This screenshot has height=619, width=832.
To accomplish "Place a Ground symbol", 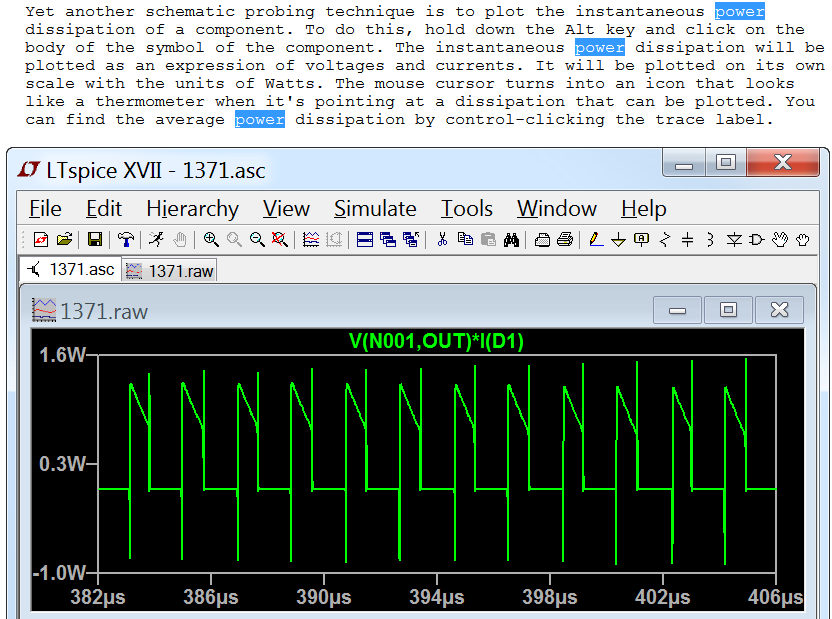I will pyautogui.click(x=619, y=240).
